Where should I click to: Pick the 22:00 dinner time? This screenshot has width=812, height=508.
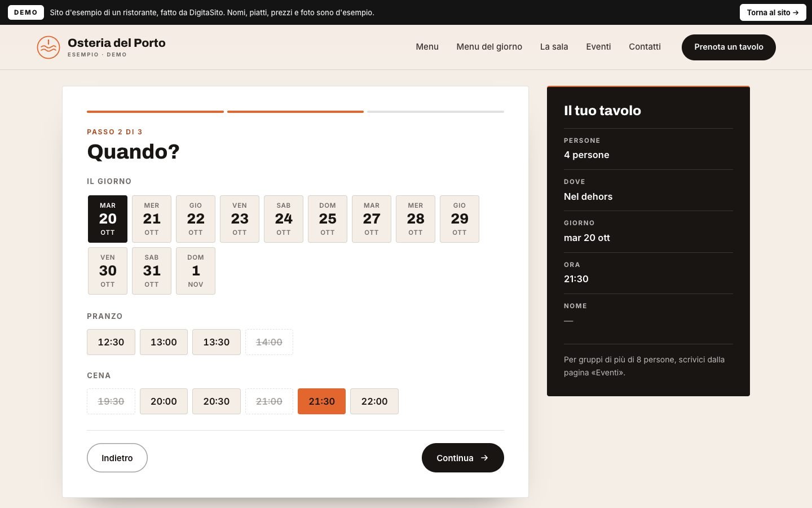(x=374, y=401)
